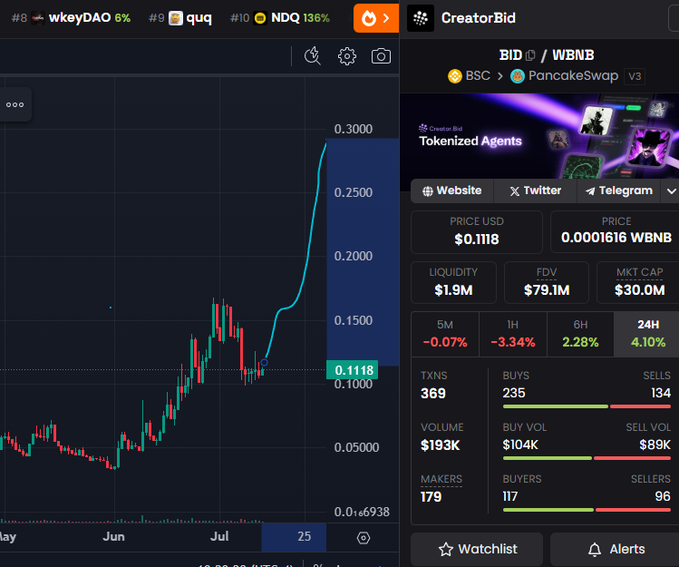Click the Watchlist star icon
679x567 pixels.
446,550
